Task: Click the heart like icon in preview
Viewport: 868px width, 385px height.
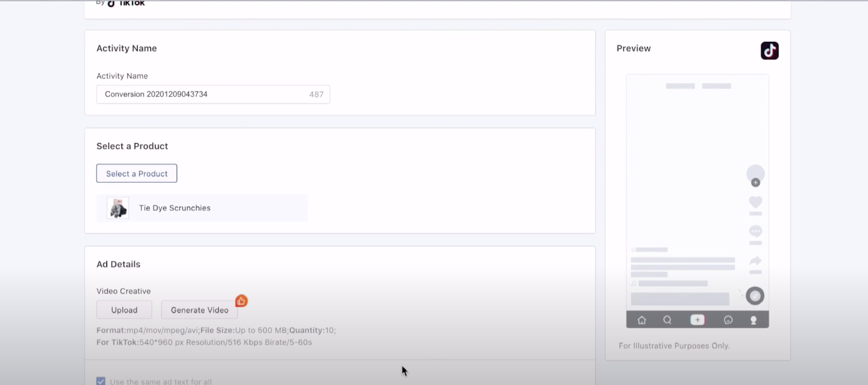Action: [x=755, y=202]
